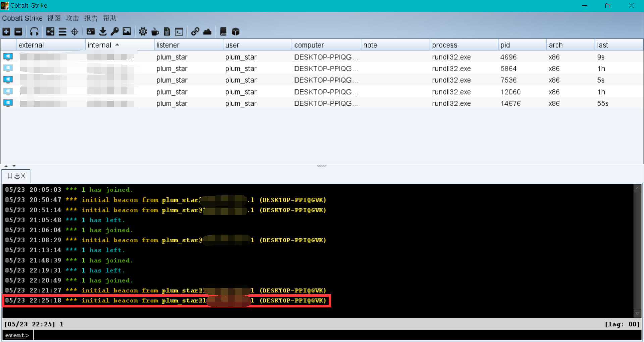Screen dimensions: 644x342
Task: Sort by the computer column header
Action: pos(326,45)
